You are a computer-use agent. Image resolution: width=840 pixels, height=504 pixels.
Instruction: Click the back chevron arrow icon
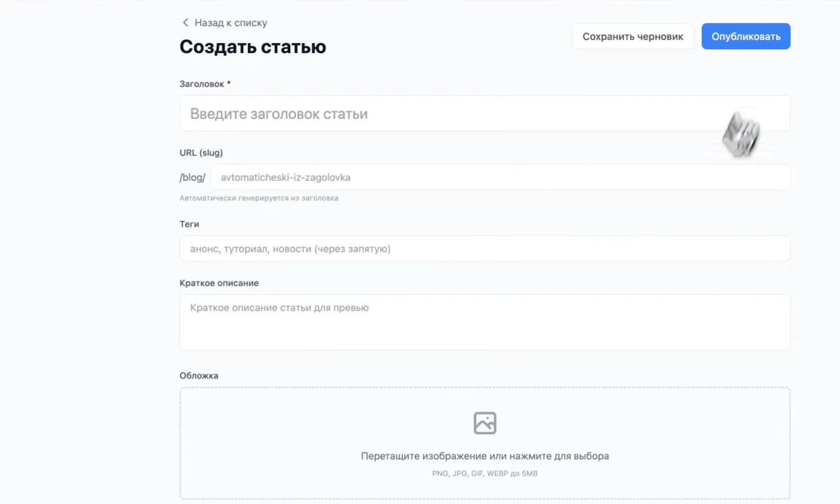click(x=185, y=23)
